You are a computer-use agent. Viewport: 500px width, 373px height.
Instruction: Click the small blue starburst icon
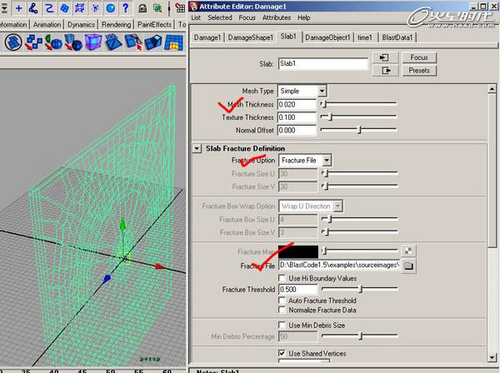pos(95,8)
